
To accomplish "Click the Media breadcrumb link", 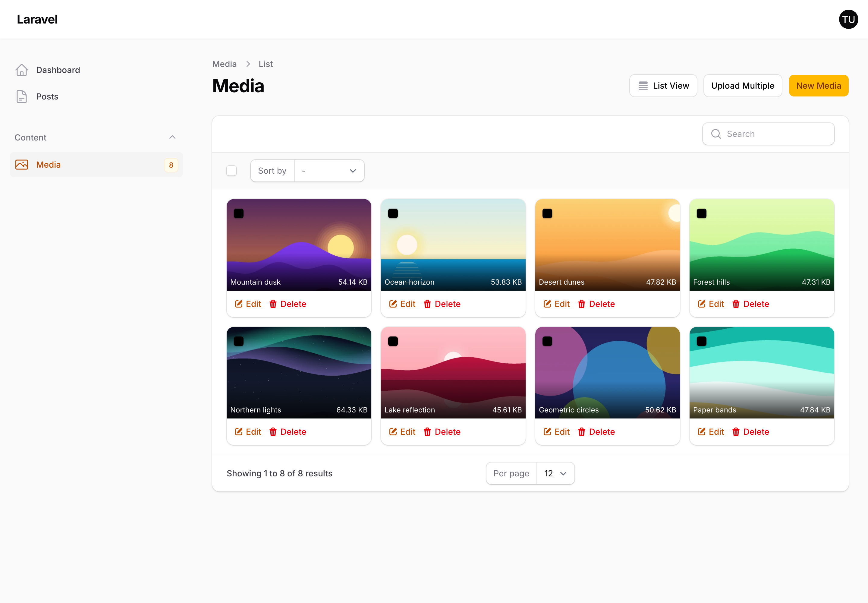I will 224,64.
